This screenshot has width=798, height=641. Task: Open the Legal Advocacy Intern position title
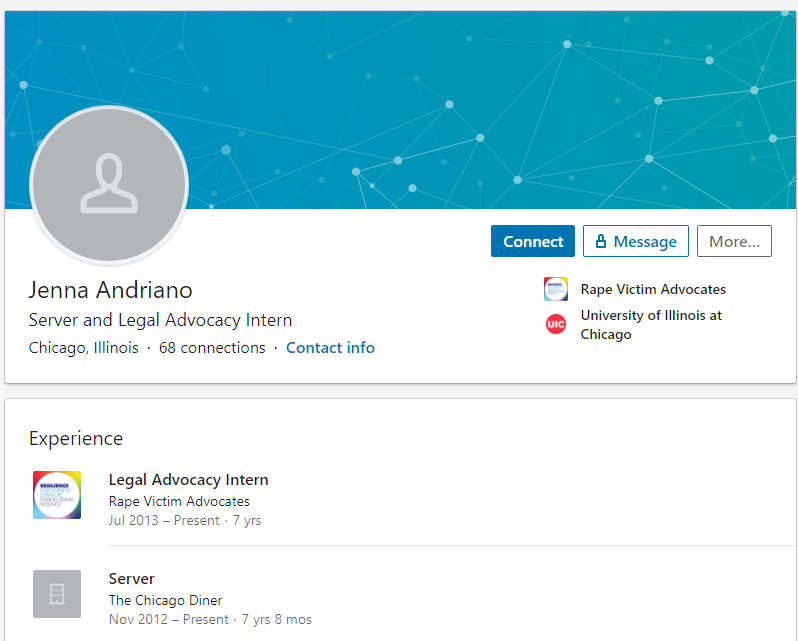188,479
